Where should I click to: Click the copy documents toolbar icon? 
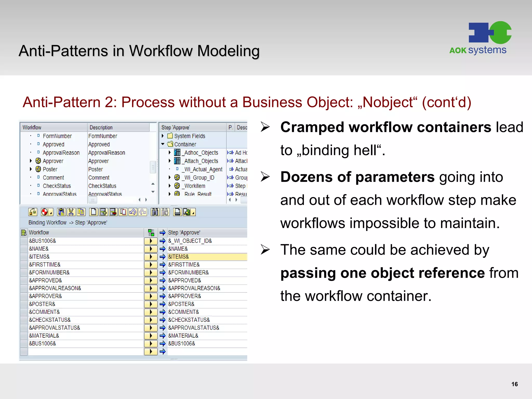coord(81,212)
